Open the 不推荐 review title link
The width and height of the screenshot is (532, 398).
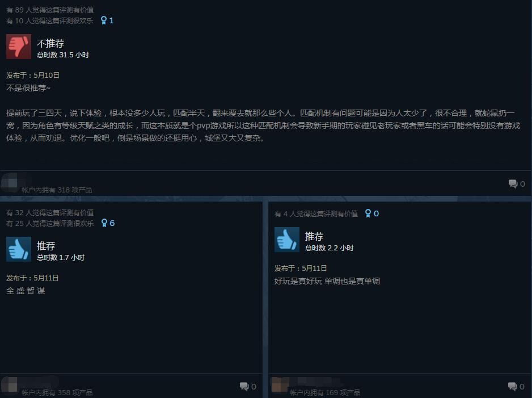click(50, 43)
